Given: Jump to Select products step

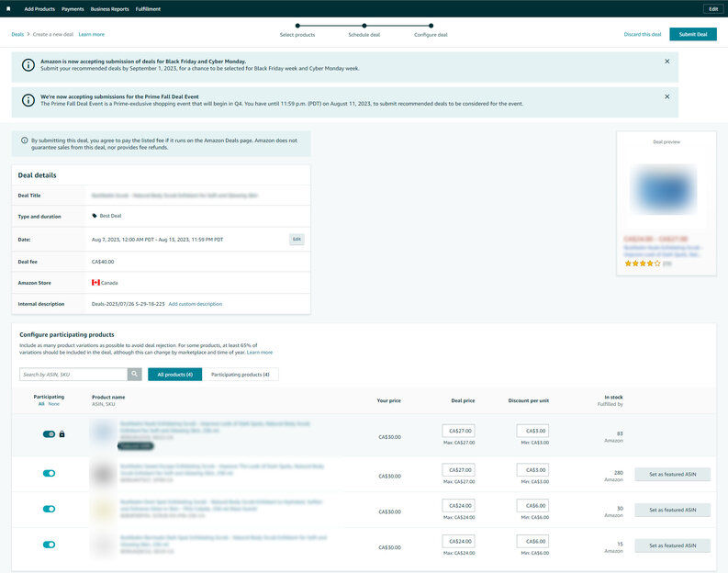Looking at the screenshot, I should tap(297, 30).
